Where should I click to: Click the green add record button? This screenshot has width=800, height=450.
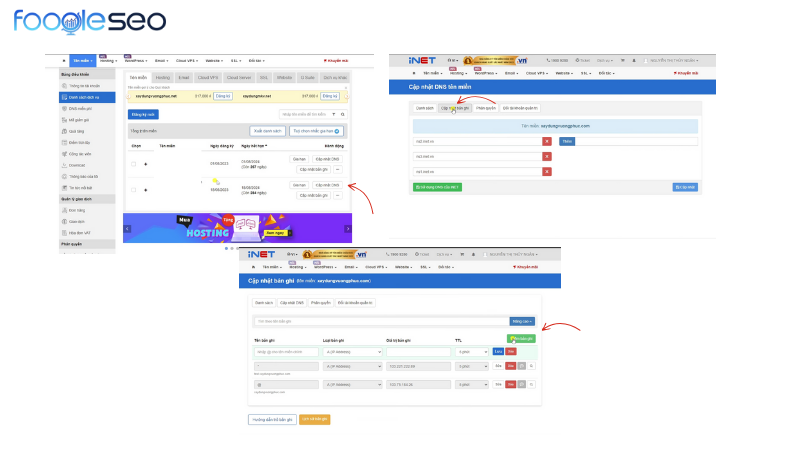pyautogui.click(x=520, y=339)
